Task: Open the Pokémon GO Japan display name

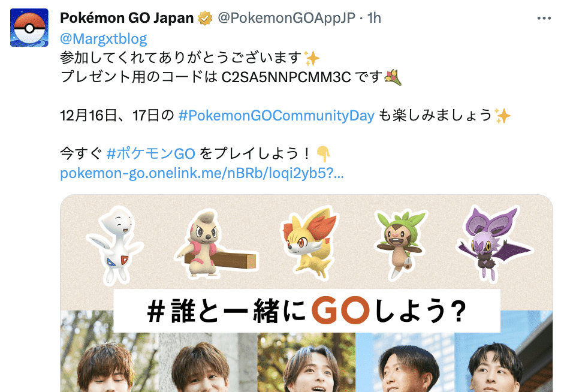Action: [127, 18]
